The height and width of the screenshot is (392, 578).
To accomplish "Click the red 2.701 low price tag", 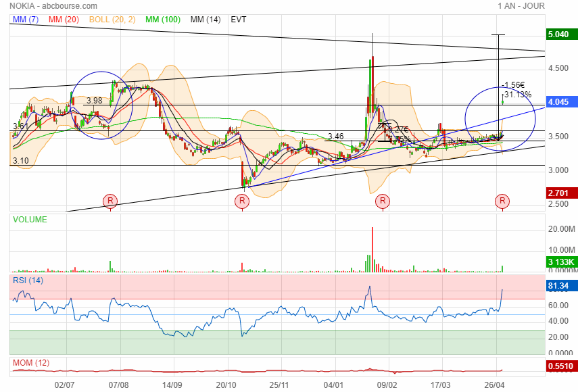I will pos(561,193).
